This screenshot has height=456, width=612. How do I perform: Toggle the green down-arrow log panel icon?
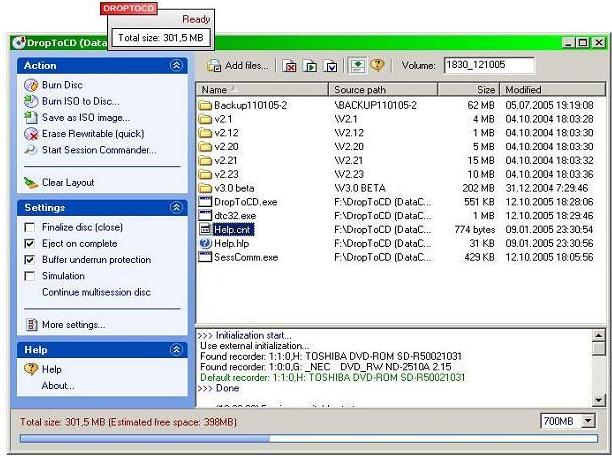point(357,66)
